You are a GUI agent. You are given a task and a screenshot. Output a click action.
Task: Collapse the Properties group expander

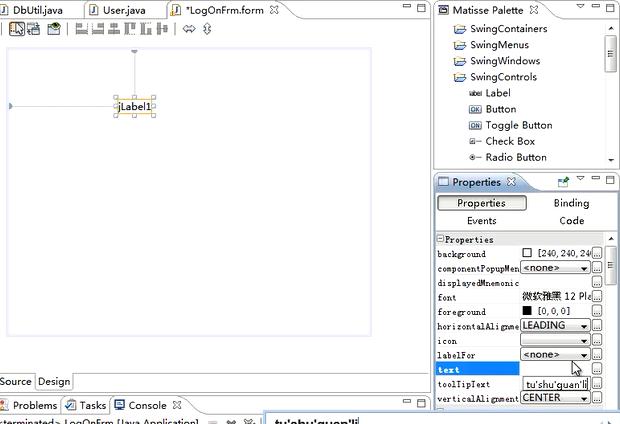point(440,238)
